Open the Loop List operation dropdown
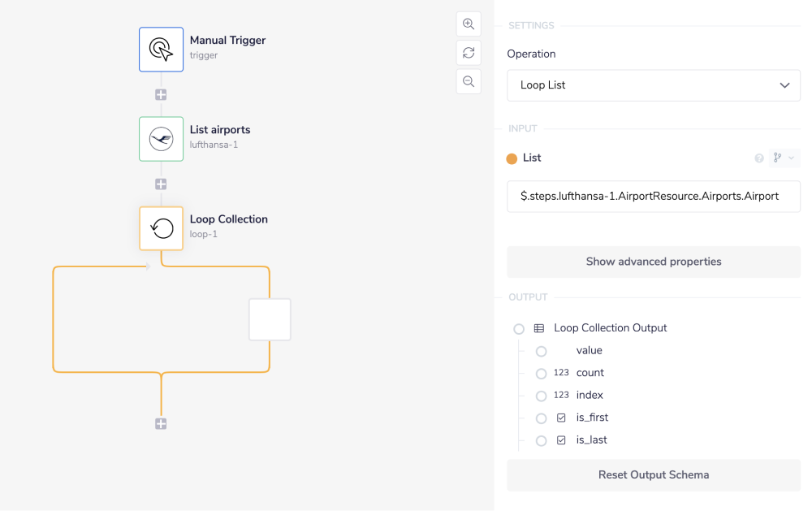The image size is (812, 511). point(654,85)
